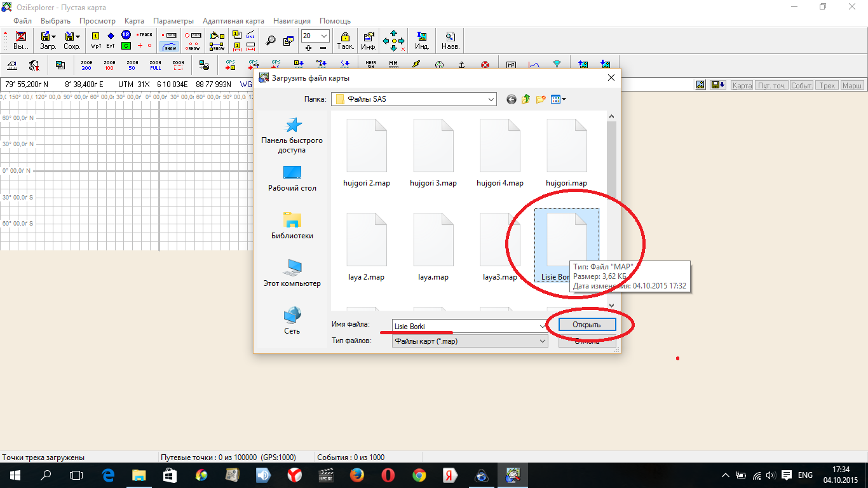This screenshot has height=488, width=868.
Task: Click the Инф. map info icon
Action: (369, 41)
